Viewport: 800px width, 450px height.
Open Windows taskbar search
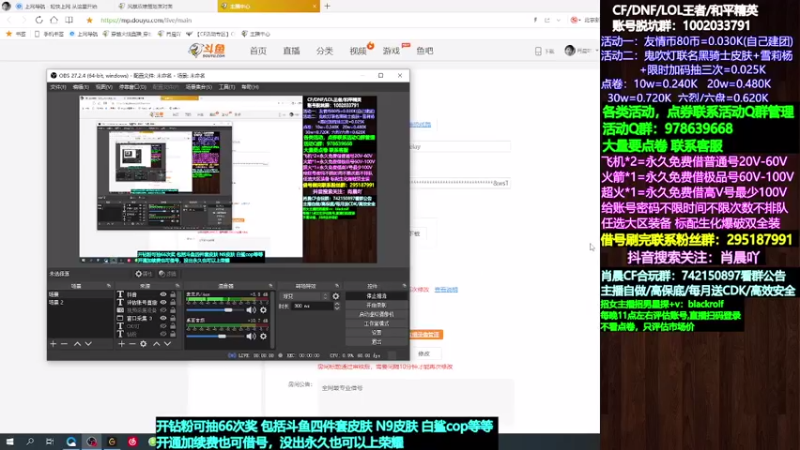30,442
